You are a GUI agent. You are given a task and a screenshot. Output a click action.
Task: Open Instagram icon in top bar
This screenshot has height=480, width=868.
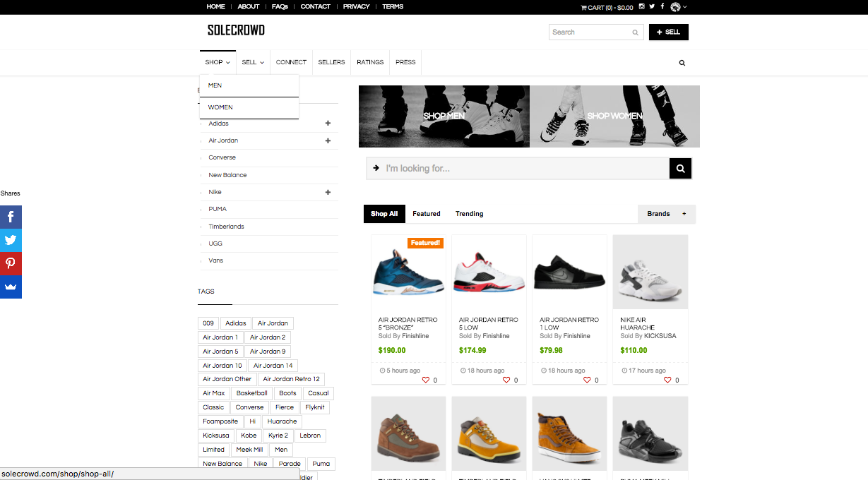(x=641, y=6)
